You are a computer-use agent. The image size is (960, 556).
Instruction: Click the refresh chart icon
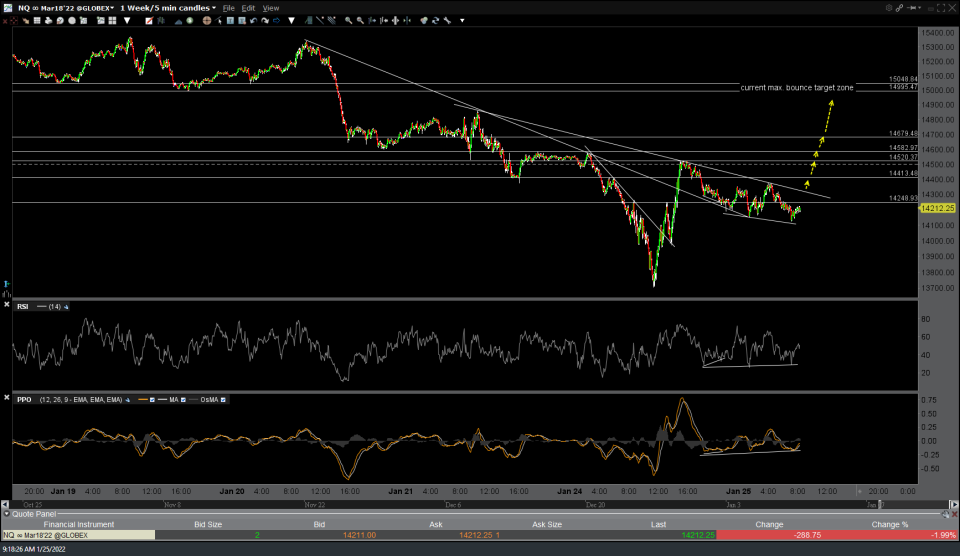pyautogui.click(x=435, y=20)
